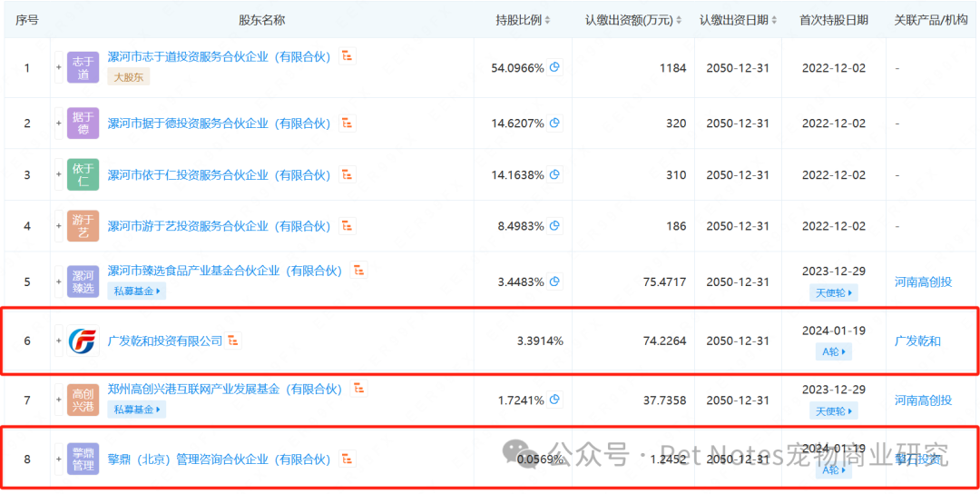This screenshot has width=980, height=494.
Task: Open equity structure icon beside 漯河市游于艺投资服务合伙企业
Action: pyautogui.click(x=348, y=226)
